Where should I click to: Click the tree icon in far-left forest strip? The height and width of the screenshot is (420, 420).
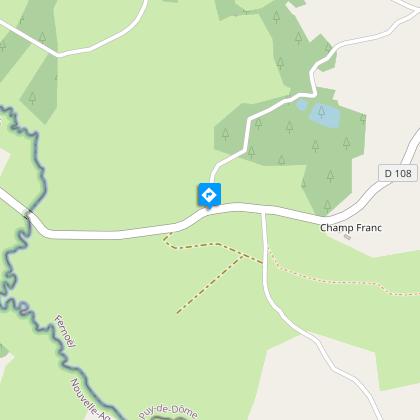32,98
